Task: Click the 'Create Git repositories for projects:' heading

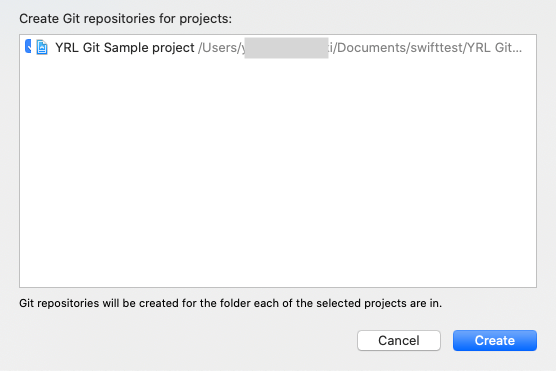Action: (x=126, y=19)
